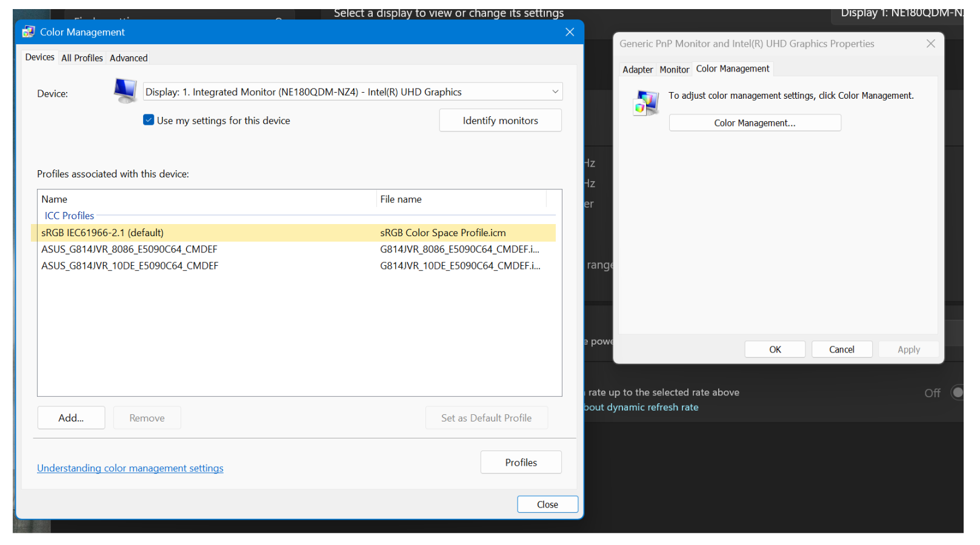This screenshot has height=545, width=980.
Task: Select sRGB IEC61966-2.1 (default) profile
Action: [293, 233]
